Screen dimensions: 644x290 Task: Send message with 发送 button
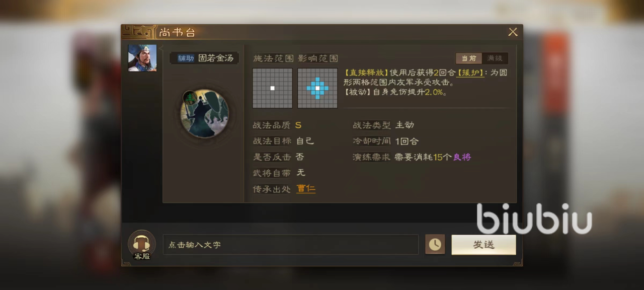(x=484, y=245)
